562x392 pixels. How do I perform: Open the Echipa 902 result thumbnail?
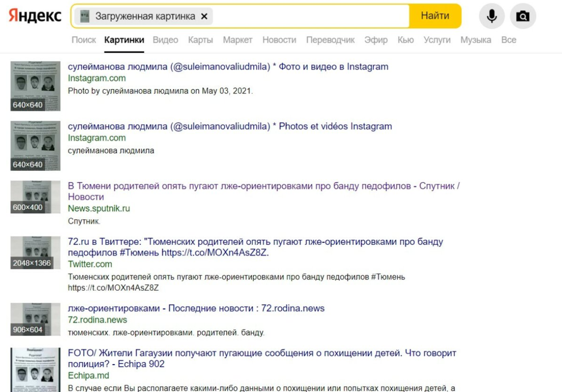coord(35,370)
